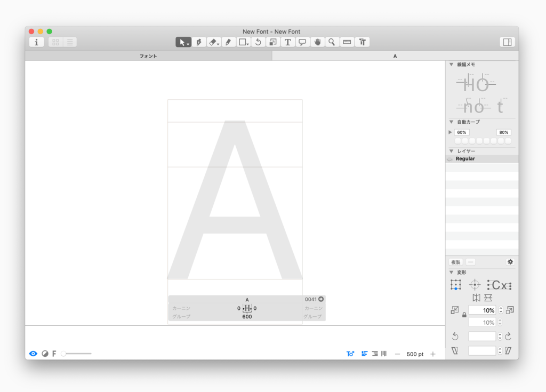
Task: Collapse the 線幅メモ section
Action: pyautogui.click(x=451, y=65)
